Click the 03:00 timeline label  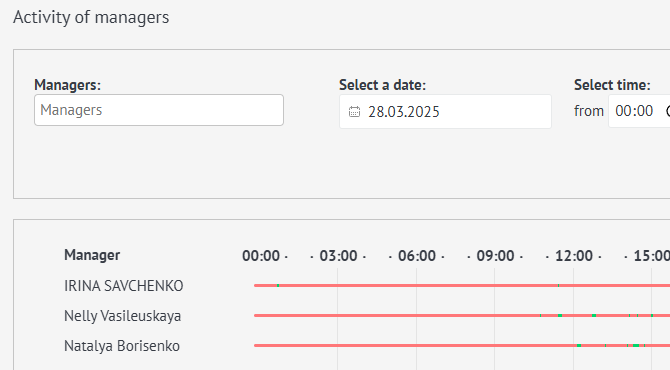pos(338,256)
